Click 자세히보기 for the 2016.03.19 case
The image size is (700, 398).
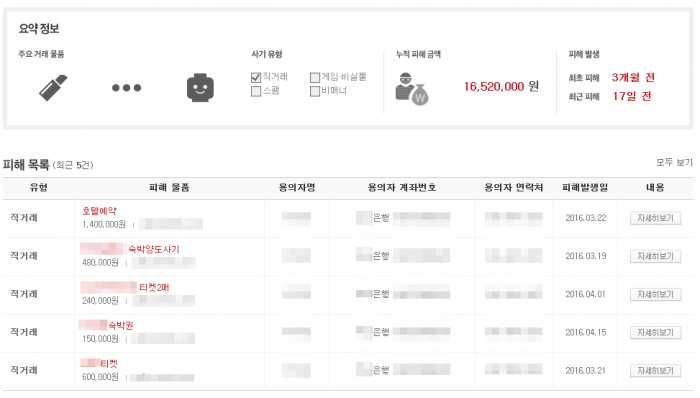(655, 256)
